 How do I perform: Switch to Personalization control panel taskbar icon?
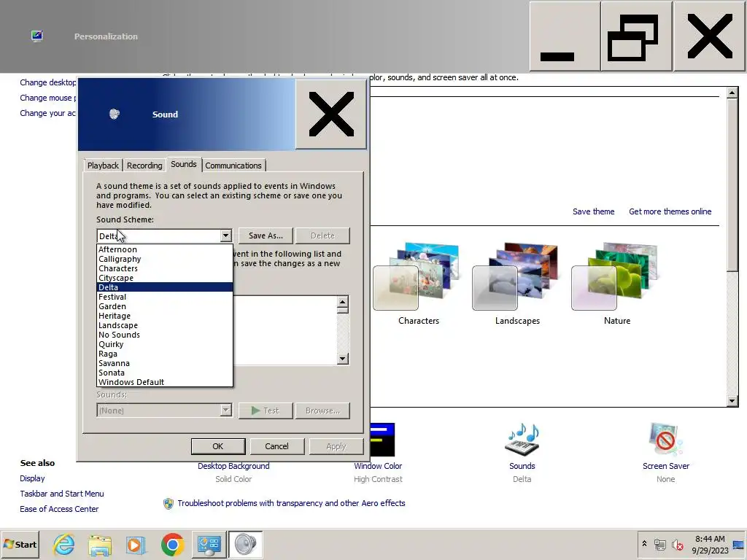209,544
